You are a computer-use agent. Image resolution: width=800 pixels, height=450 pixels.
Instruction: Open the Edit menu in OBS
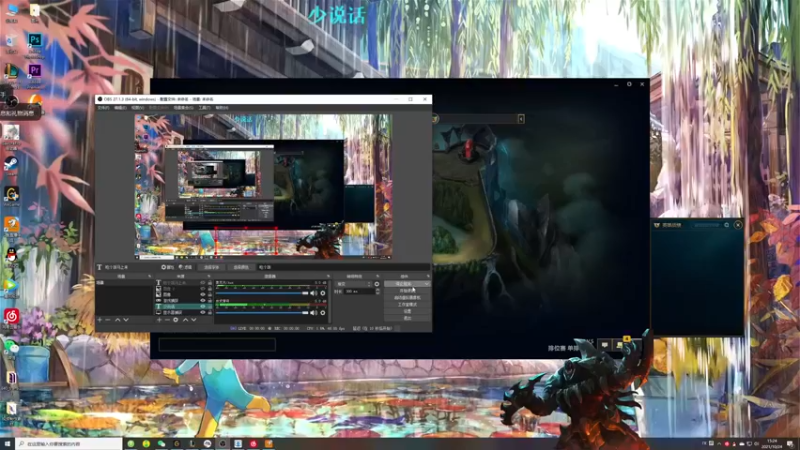(120, 108)
